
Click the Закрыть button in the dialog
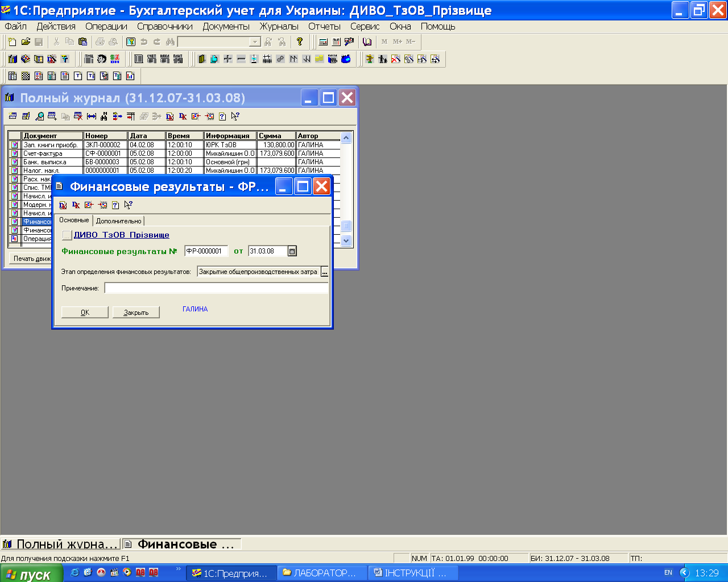click(136, 312)
